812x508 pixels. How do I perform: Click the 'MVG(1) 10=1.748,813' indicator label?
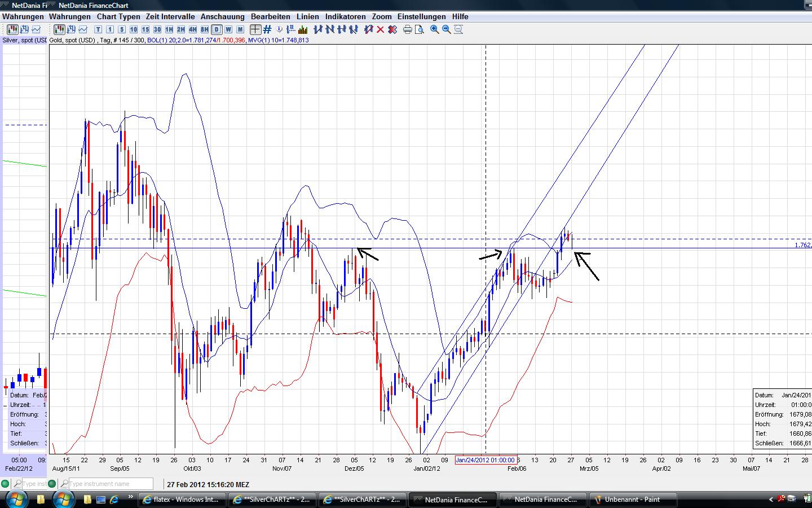click(279, 40)
